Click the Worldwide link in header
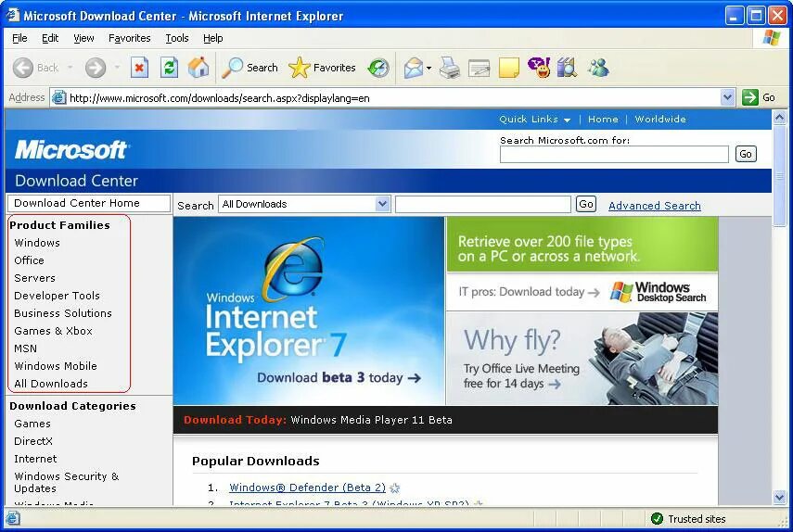 pos(660,120)
